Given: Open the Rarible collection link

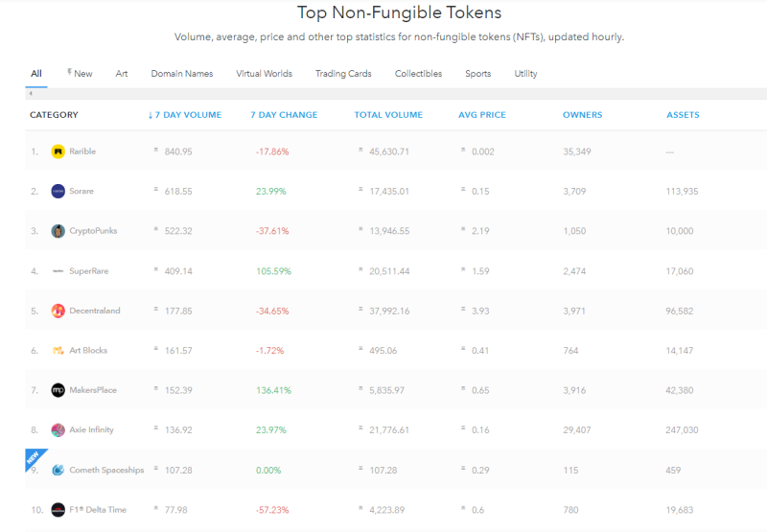Looking at the screenshot, I should point(82,151).
